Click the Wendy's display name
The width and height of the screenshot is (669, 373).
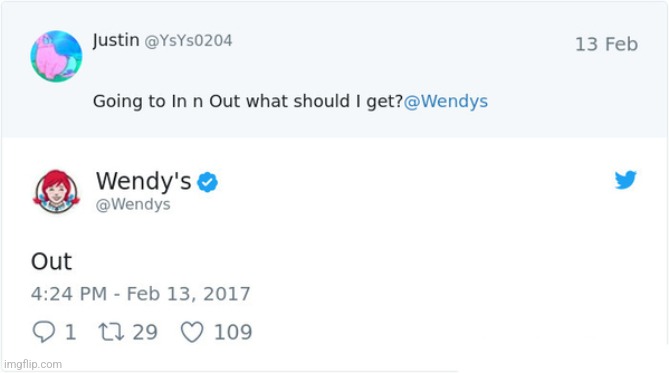[143, 181]
